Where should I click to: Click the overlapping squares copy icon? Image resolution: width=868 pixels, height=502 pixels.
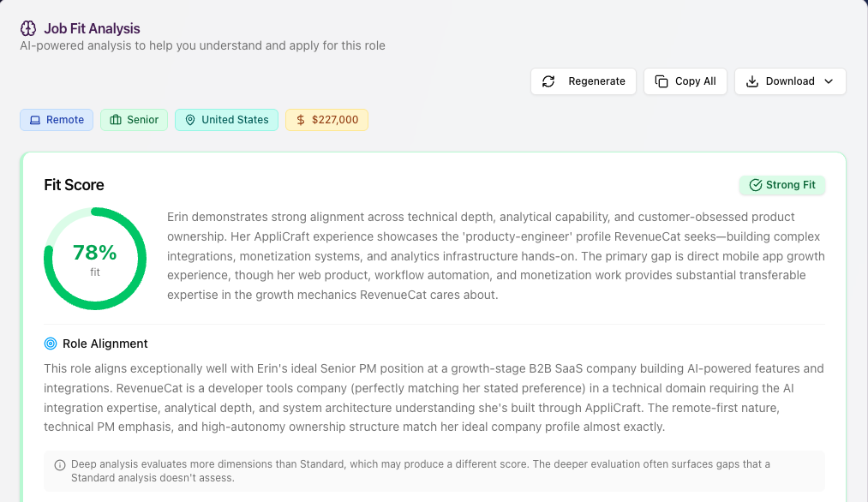pyautogui.click(x=661, y=81)
